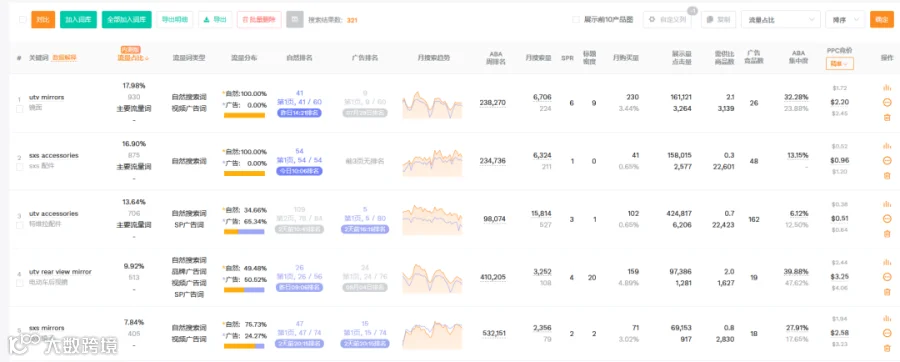Open the 数据解释 link beside 关键词
This screenshot has height=362, width=900.
(64, 58)
